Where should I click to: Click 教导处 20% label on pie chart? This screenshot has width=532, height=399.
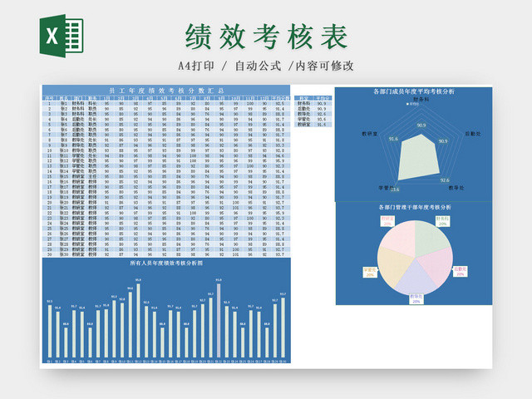pyautogui.click(x=416, y=298)
